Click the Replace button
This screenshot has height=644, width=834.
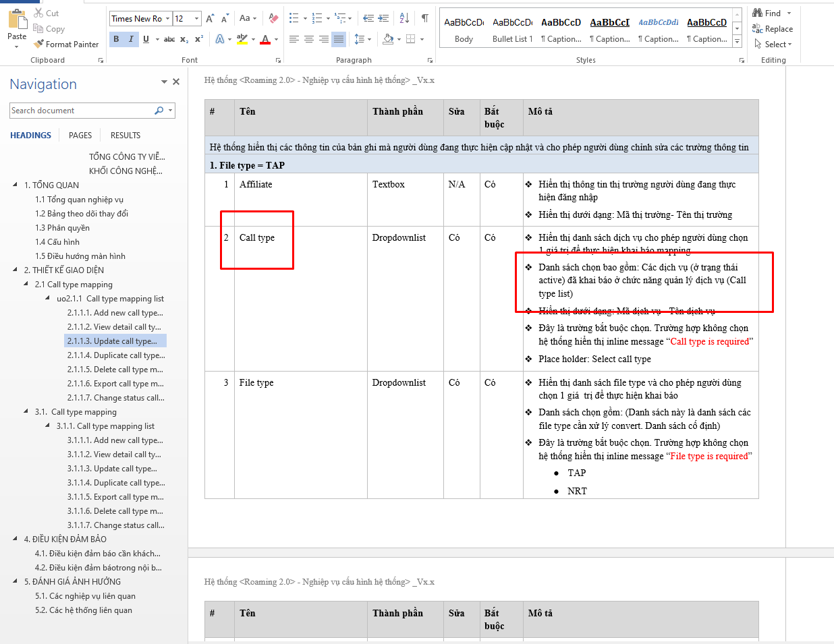tap(773, 29)
